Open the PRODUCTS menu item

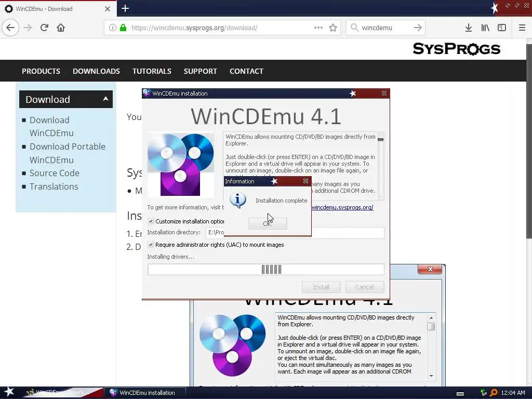41,71
